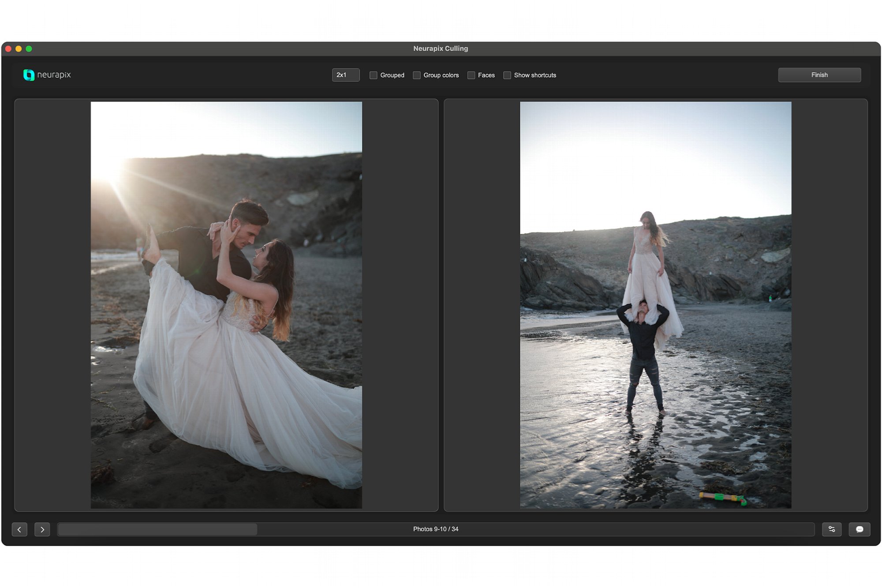Maximize the window with green button
Image resolution: width=882 pixels, height=588 pixels.
[x=29, y=49]
